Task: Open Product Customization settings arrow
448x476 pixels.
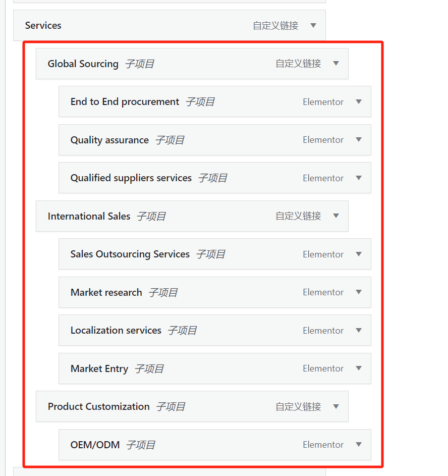Action: 336,406
